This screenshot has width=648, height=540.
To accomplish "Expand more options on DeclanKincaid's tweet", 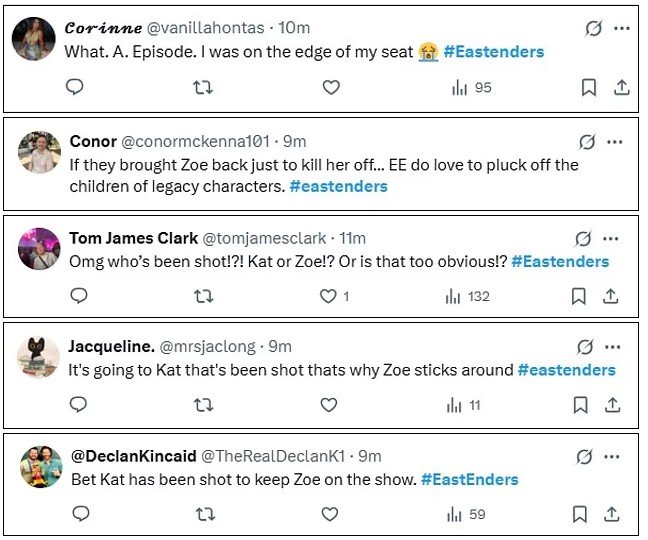I will [612, 456].
